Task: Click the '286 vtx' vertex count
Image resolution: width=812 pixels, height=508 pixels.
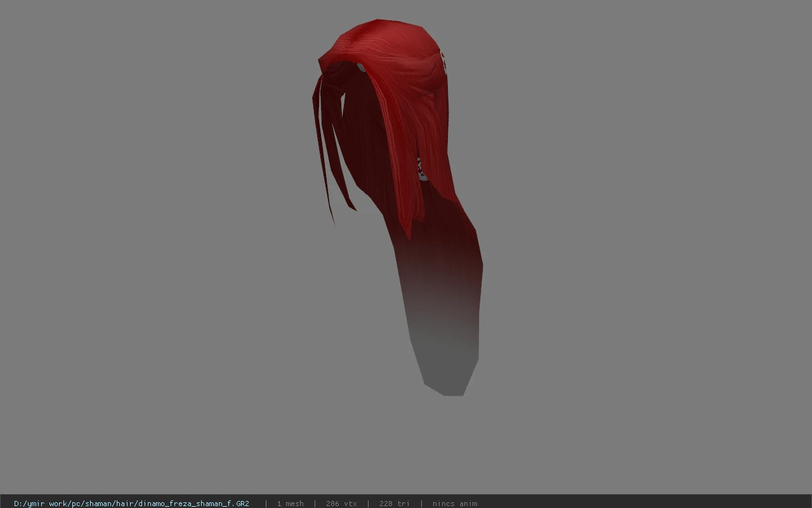Action: 341,504
